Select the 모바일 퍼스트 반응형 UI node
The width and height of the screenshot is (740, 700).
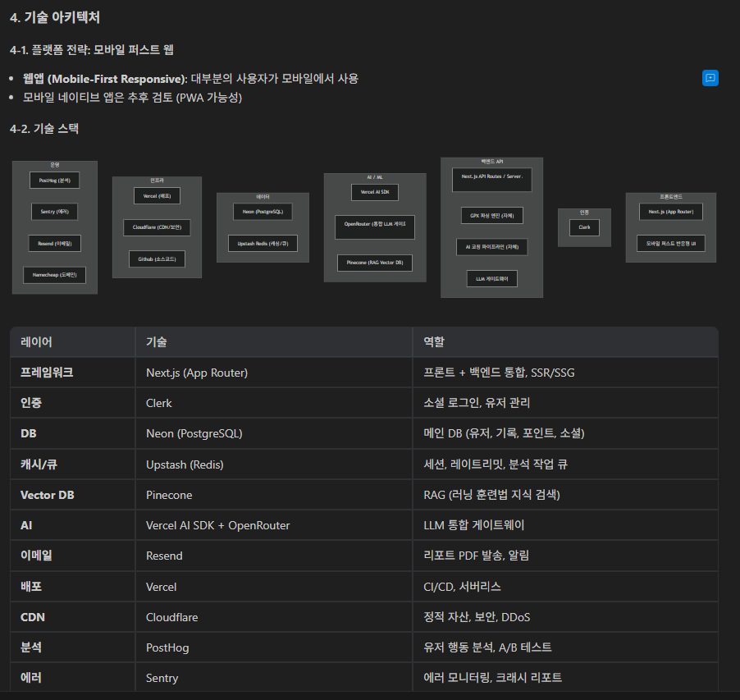(x=671, y=244)
